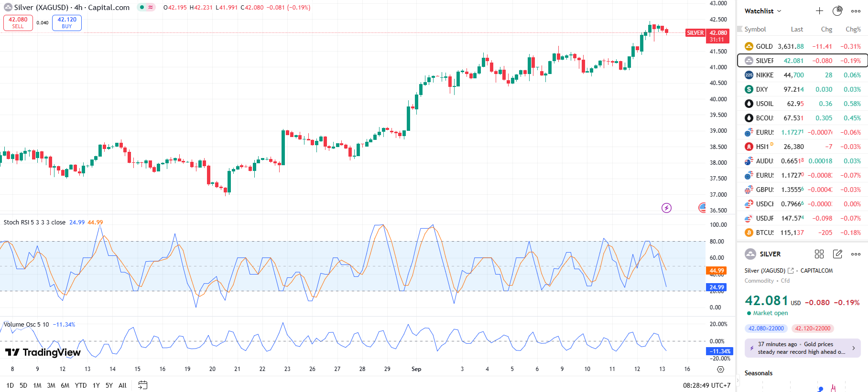Expand the Watchlist dropdown title
The width and height of the screenshot is (868, 392).
click(763, 11)
